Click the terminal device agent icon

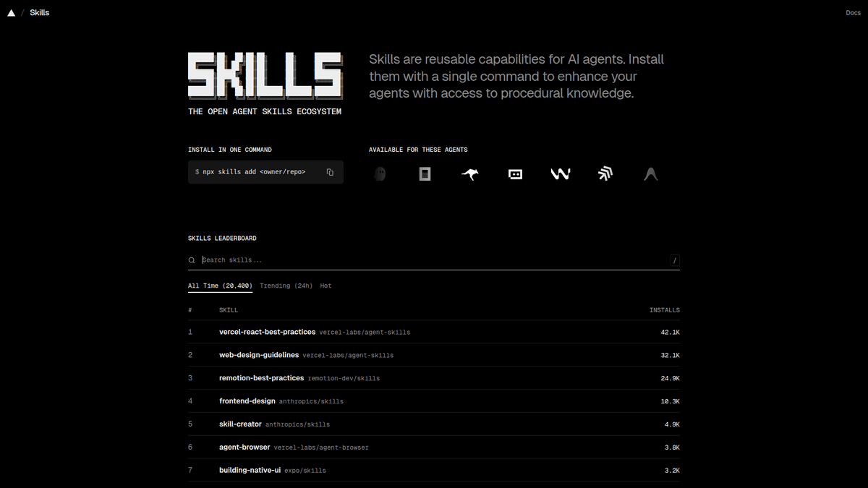pyautogui.click(x=425, y=174)
